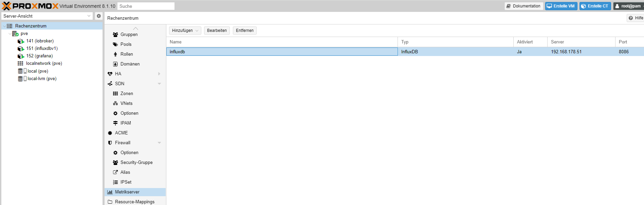Image resolution: width=644 pixels, height=205 pixels.
Task: Click container icon for 152 (grafana)
Action: click(21, 56)
